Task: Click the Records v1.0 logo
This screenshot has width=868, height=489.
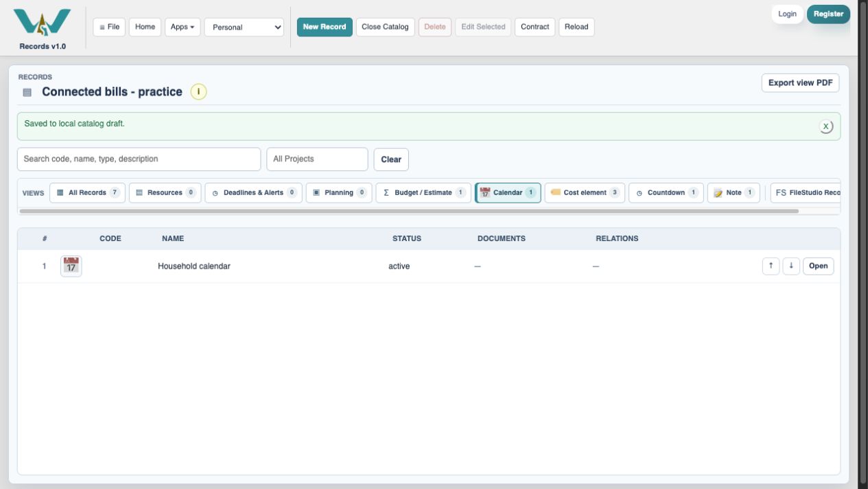Action: pyautogui.click(x=43, y=27)
